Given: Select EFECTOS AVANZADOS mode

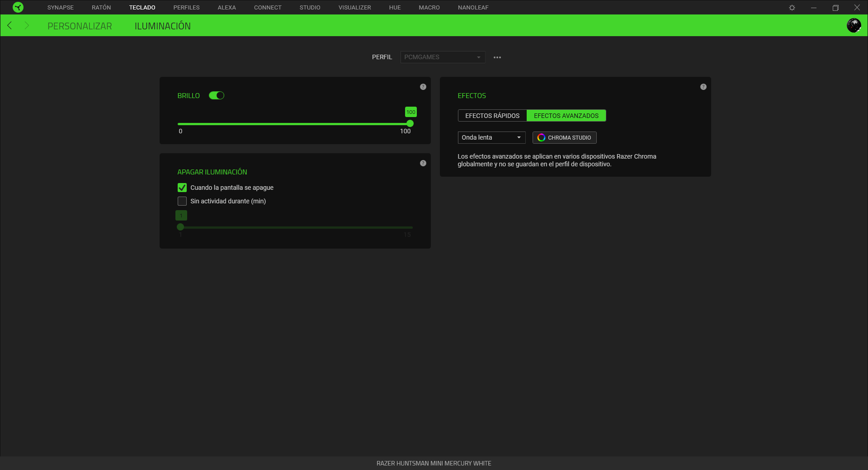Looking at the screenshot, I should click(566, 116).
